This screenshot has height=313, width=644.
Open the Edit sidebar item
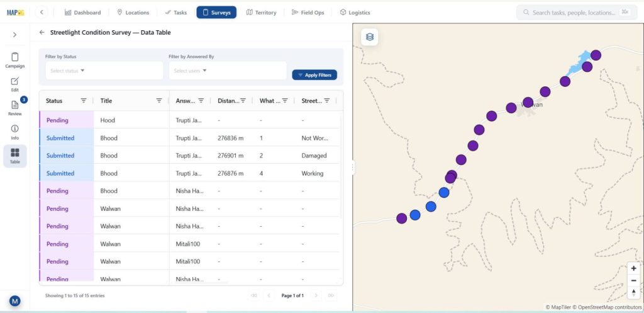pyautogui.click(x=15, y=84)
